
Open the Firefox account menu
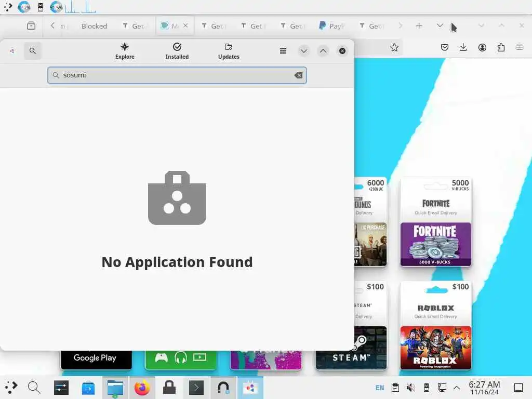coord(482,47)
